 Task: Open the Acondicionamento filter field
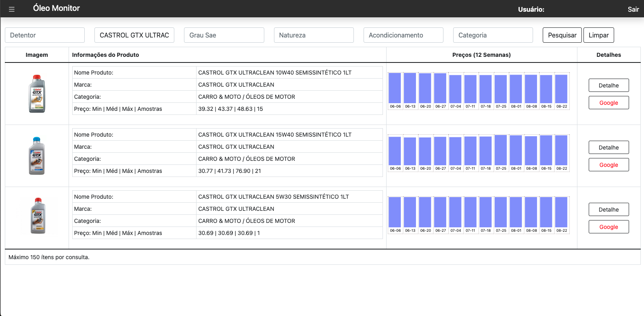click(x=404, y=35)
